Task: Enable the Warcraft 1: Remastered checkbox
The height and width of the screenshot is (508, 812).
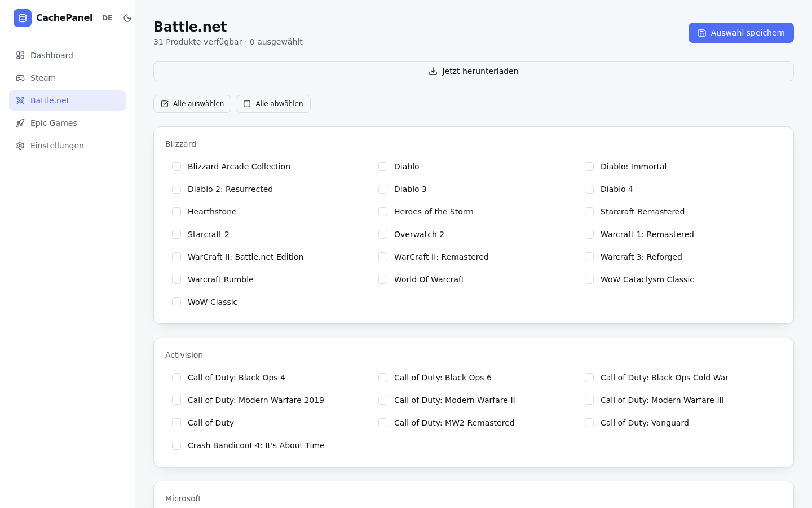Action: click(x=589, y=234)
